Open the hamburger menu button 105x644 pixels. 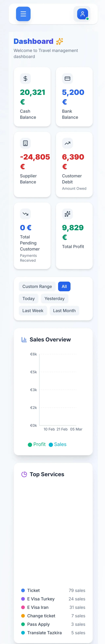(23, 14)
